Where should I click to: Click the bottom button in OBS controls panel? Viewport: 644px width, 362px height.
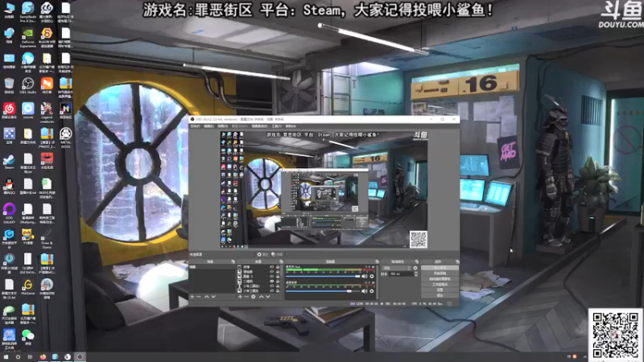click(x=440, y=295)
